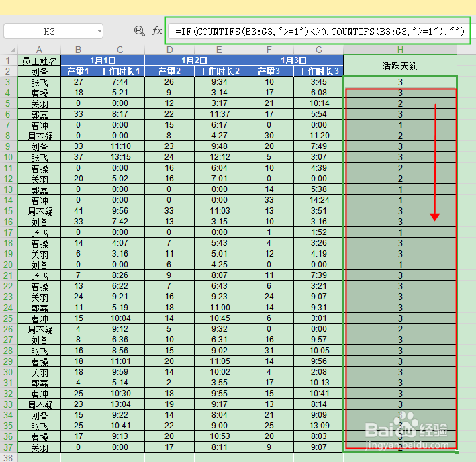Click the cell showing 12:12
The image size is (476, 462).
219,157
